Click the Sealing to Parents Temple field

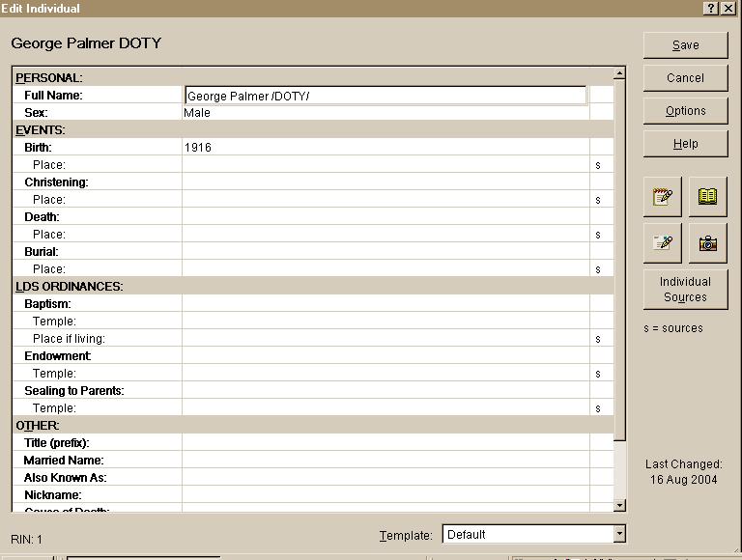click(385, 407)
